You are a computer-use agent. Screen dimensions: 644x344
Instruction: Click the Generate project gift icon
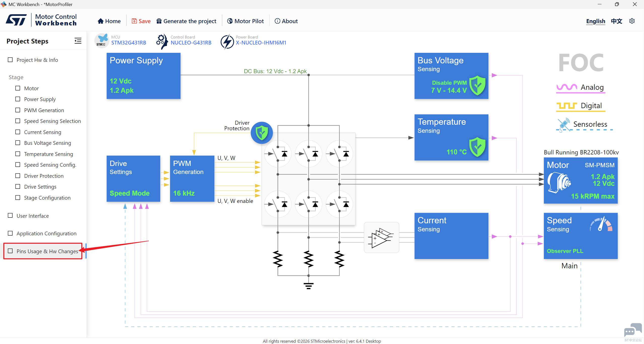point(159,21)
